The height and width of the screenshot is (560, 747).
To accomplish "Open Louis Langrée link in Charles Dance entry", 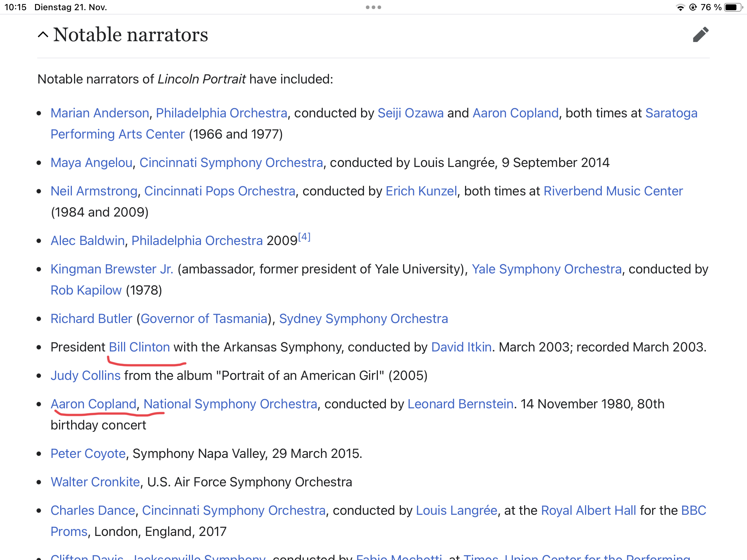I will 457,510.
